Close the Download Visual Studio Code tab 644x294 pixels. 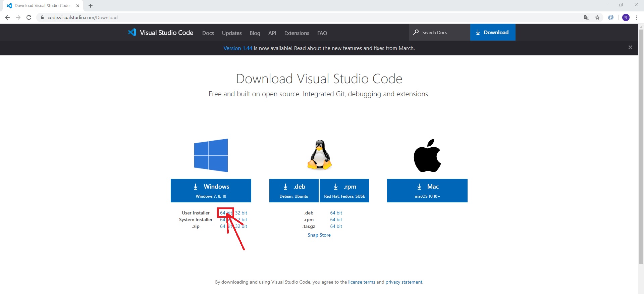[x=78, y=6]
